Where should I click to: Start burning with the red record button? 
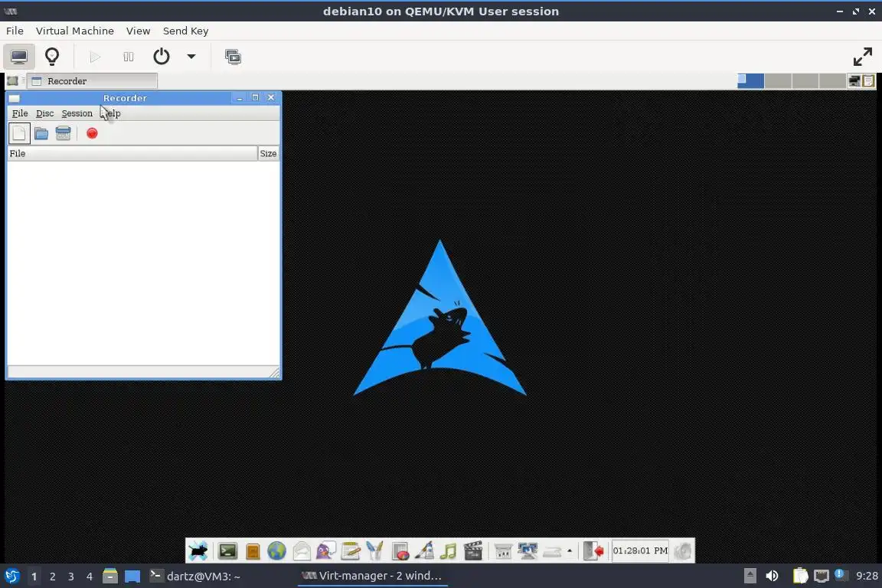point(92,133)
